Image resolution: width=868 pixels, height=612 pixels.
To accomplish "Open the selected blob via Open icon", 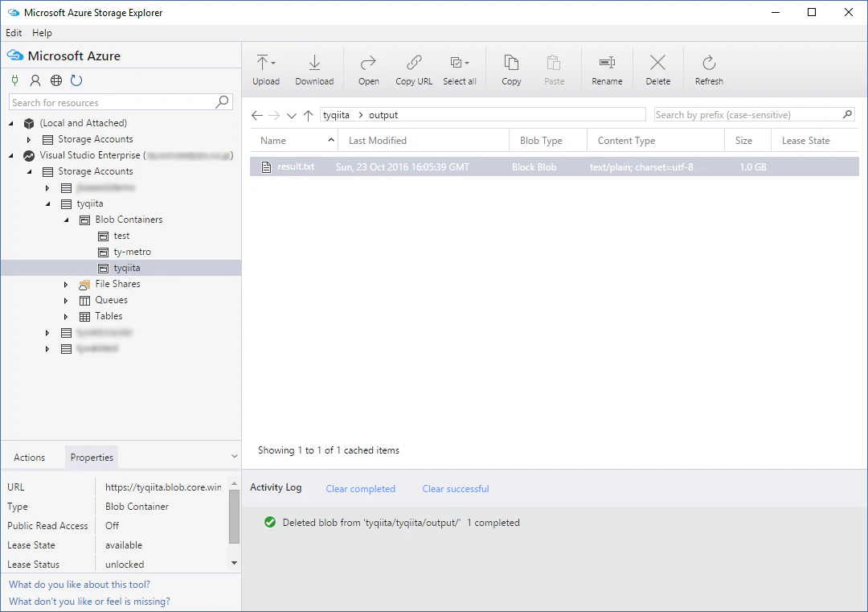I will [x=369, y=69].
